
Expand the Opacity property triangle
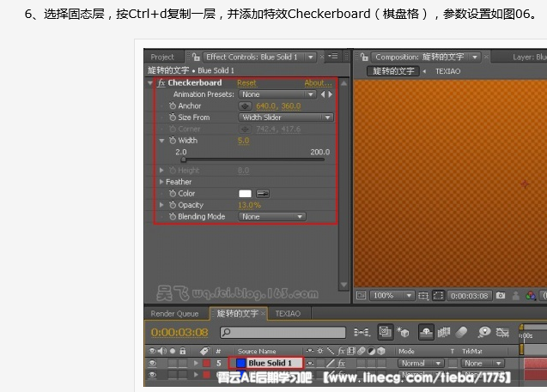[161, 204]
